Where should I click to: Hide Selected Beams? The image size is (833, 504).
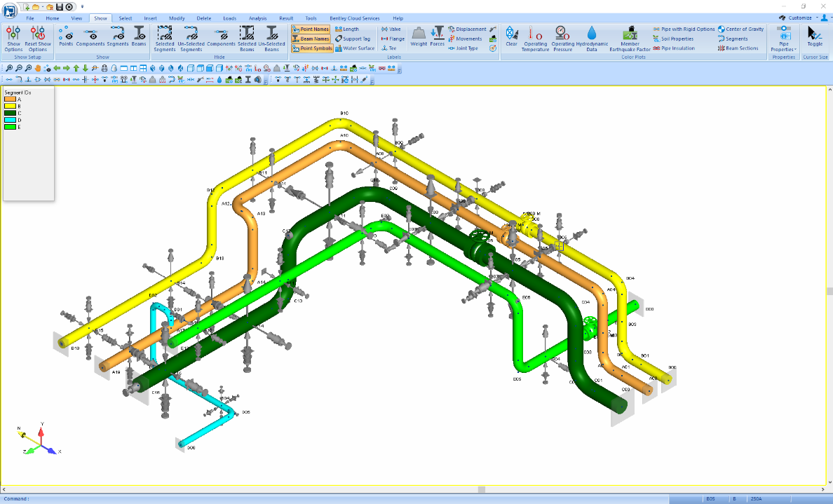247,39
